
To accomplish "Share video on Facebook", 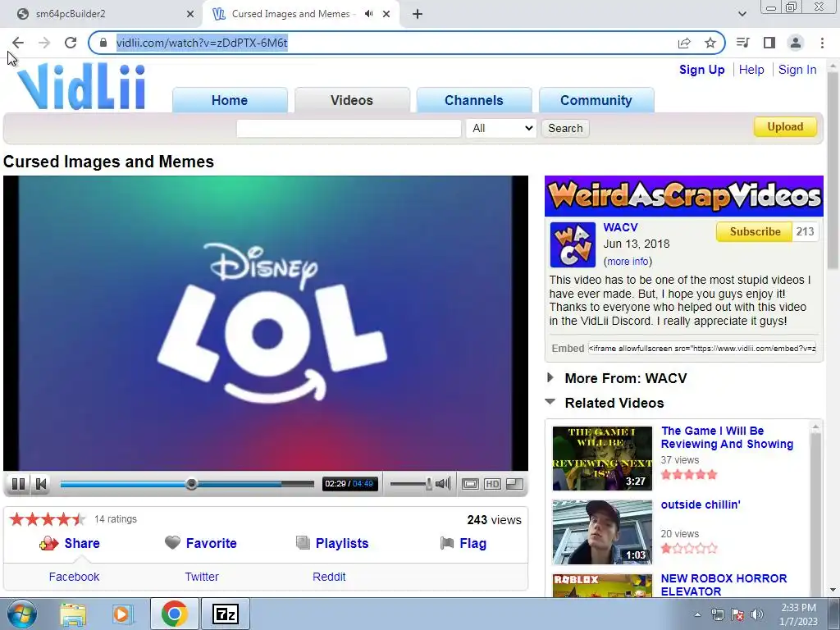I will (74, 577).
